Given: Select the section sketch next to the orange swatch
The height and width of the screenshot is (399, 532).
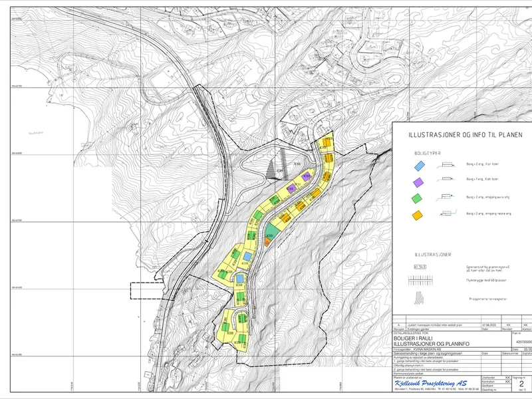Looking at the screenshot, I should [448, 213].
